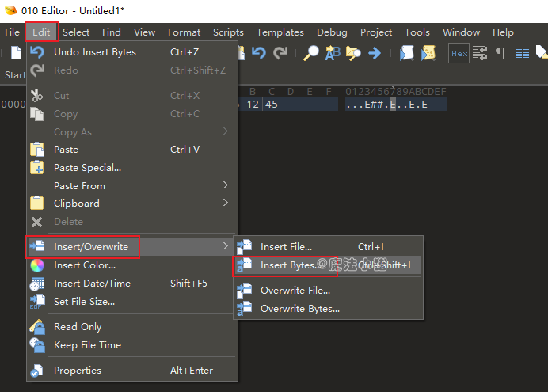Click the Find magnifier toolbar icon

[x=310, y=53]
